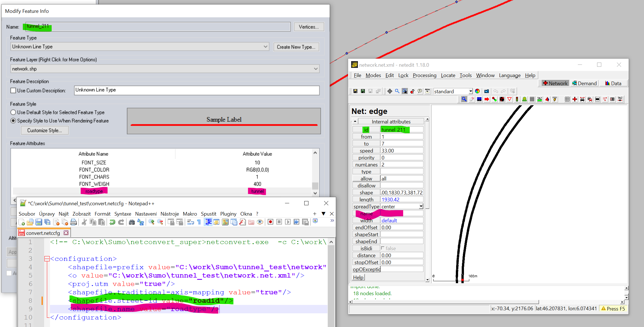Select the Crossing mode striped tool

click(x=532, y=99)
